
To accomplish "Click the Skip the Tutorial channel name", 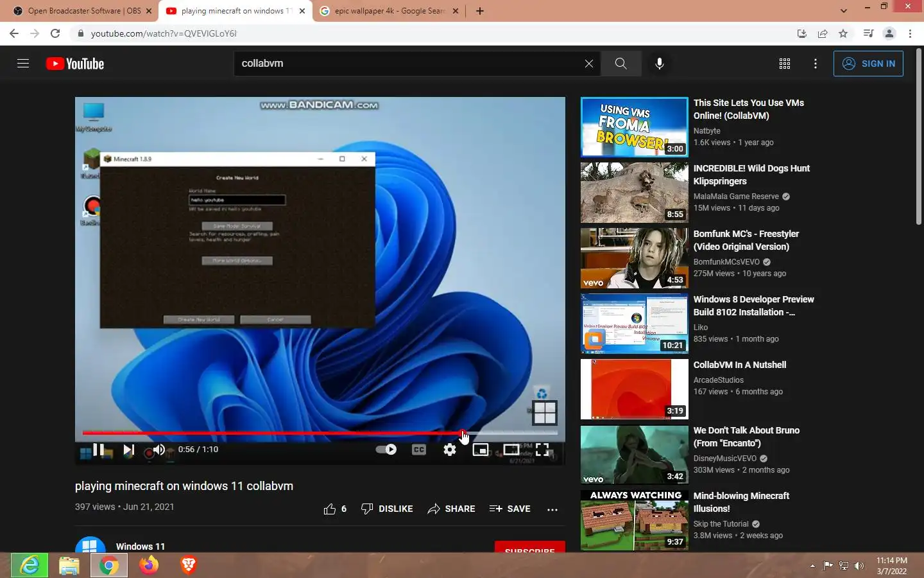I will click(x=721, y=524).
